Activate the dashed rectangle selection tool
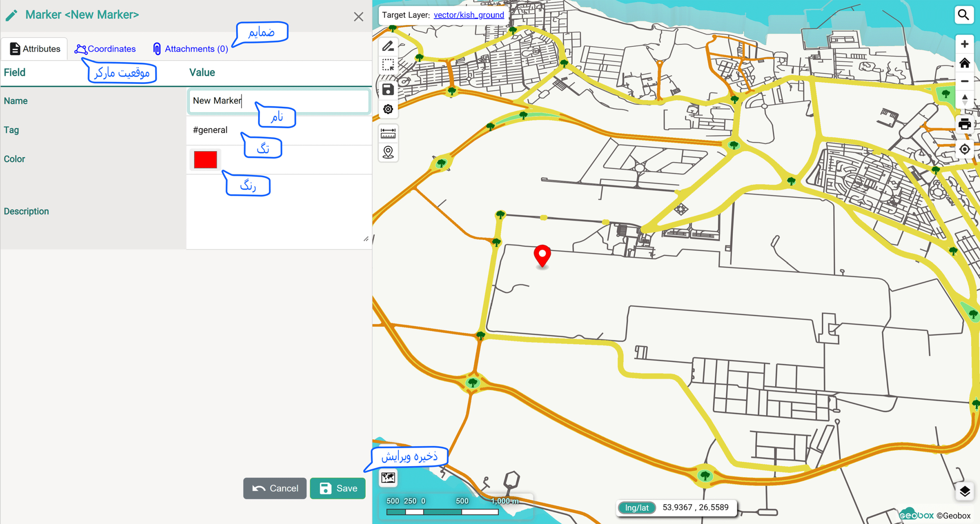The image size is (980, 524). 388,65
